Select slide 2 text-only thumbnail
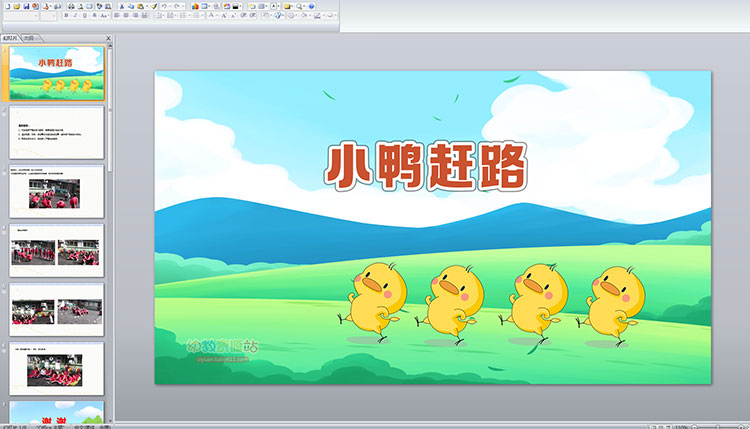The image size is (750, 429). [x=56, y=132]
